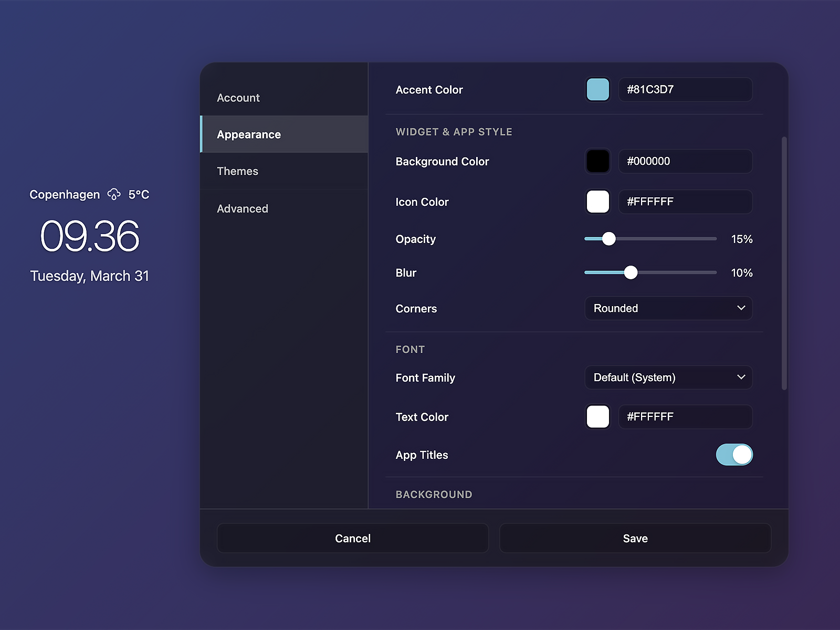Select the #000000 background hex input
This screenshot has width=840, height=630.
click(685, 161)
